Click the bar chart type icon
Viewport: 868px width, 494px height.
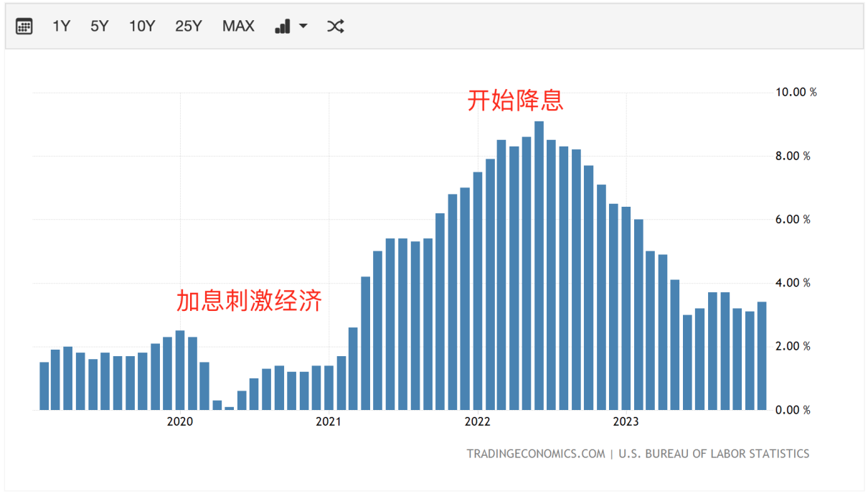click(283, 27)
